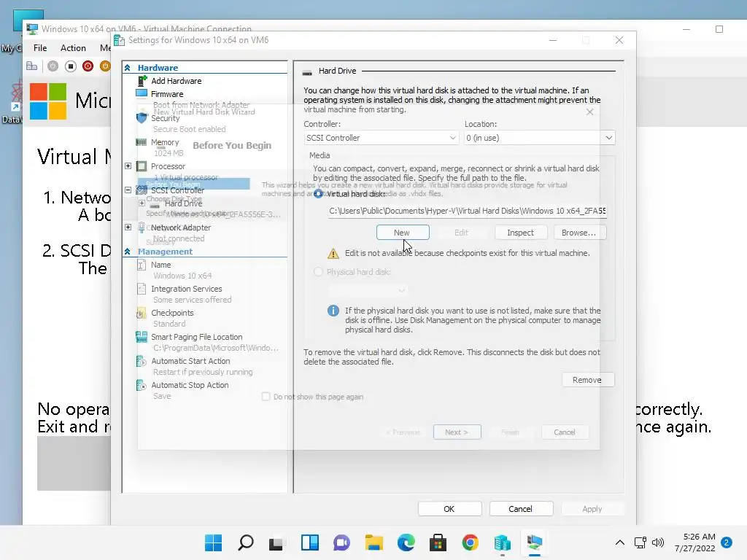
Task: Click OK in the Settings dialog
Action: (x=449, y=508)
